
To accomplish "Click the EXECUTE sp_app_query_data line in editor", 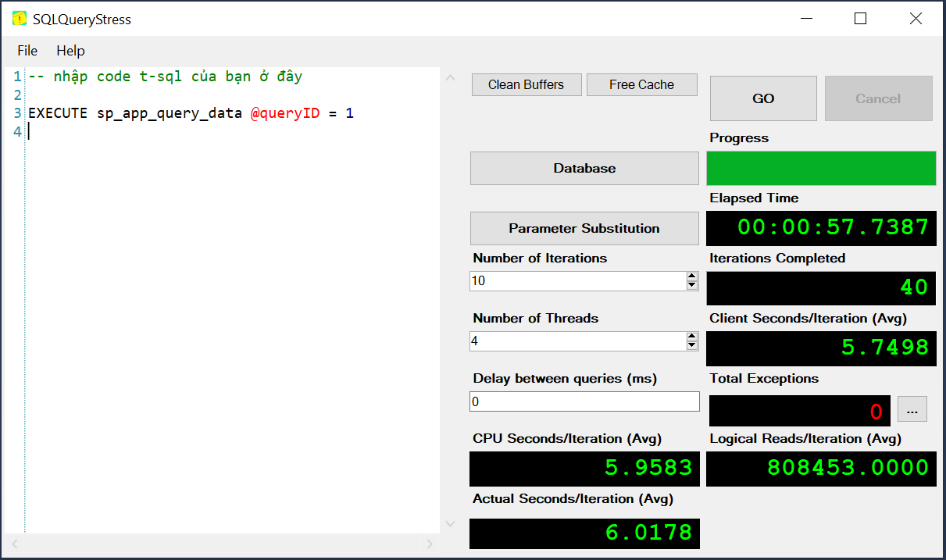I will click(191, 114).
